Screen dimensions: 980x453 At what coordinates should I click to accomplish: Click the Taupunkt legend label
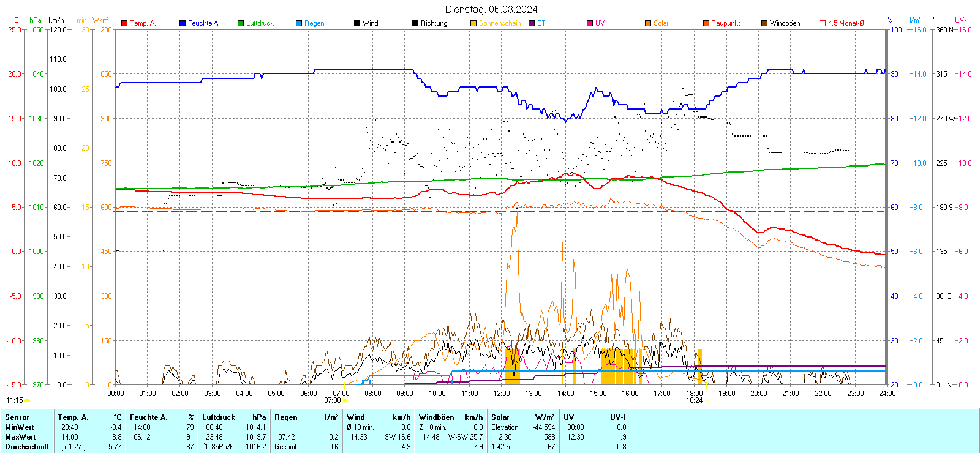[x=726, y=23]
